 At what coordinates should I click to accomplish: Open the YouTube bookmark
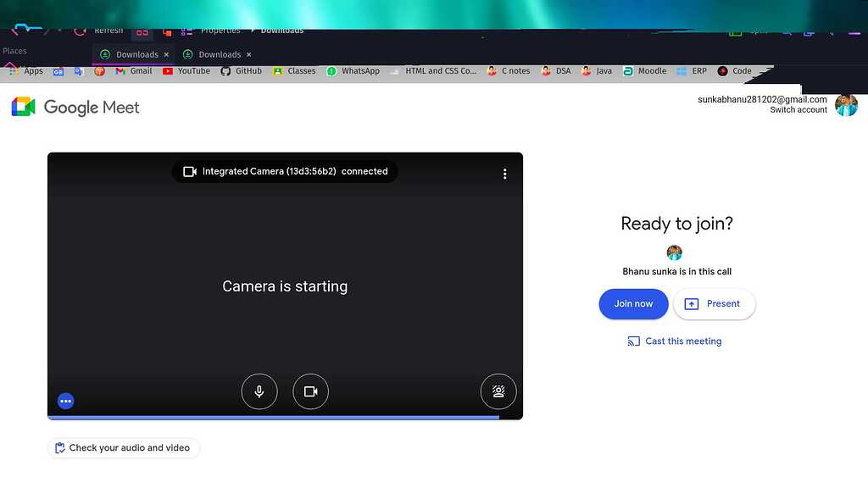[186, 71]
